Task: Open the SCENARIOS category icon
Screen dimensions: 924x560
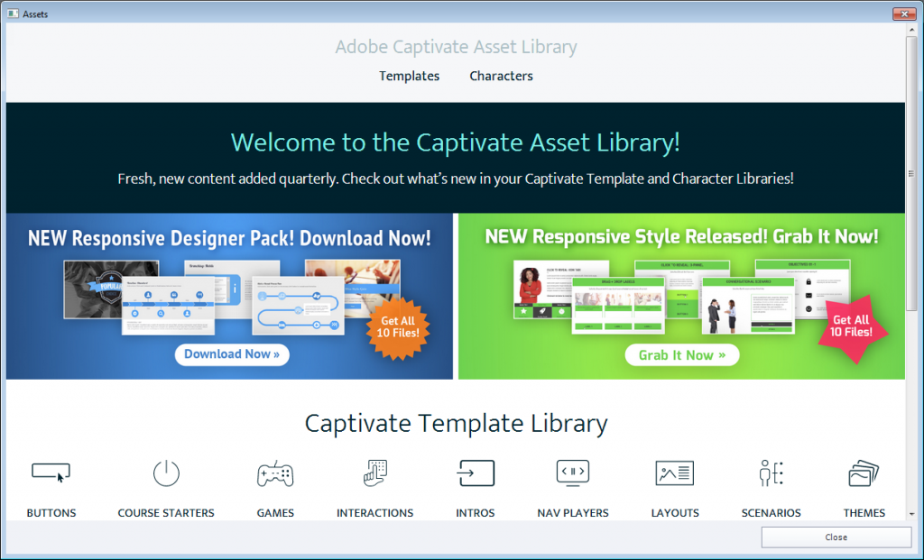Action: tap(772, 473)
